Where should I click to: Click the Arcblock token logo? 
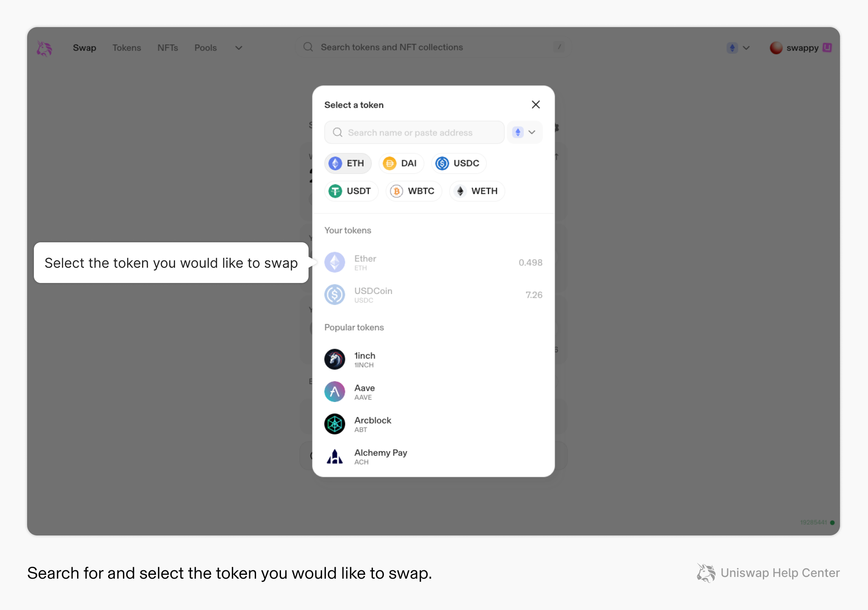[x=335, y=424]
